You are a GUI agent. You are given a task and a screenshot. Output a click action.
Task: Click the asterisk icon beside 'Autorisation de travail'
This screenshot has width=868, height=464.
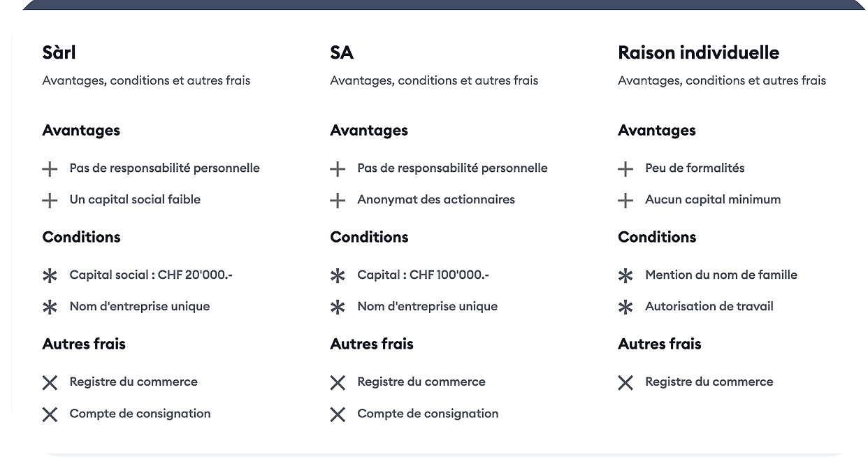point(625,307)
